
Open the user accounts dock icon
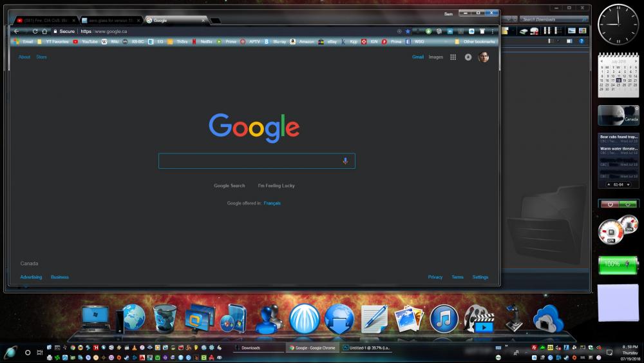(x=269, y=319)
